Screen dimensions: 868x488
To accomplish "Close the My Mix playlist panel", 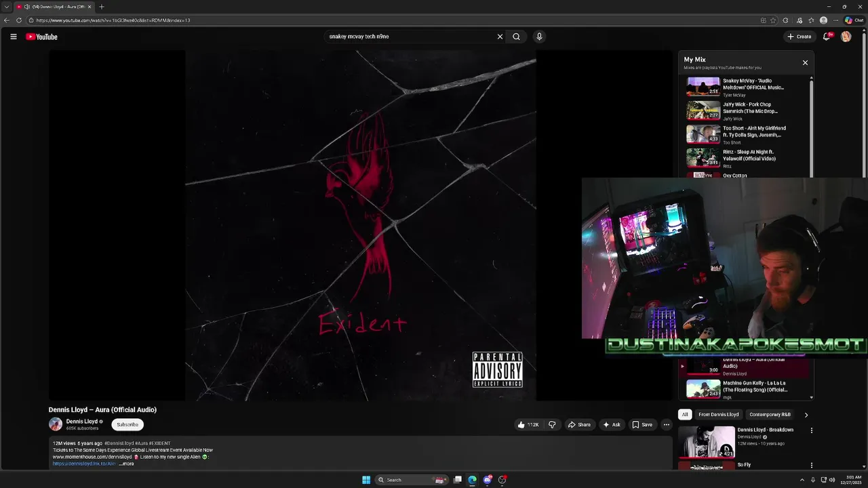I will 805,62.
